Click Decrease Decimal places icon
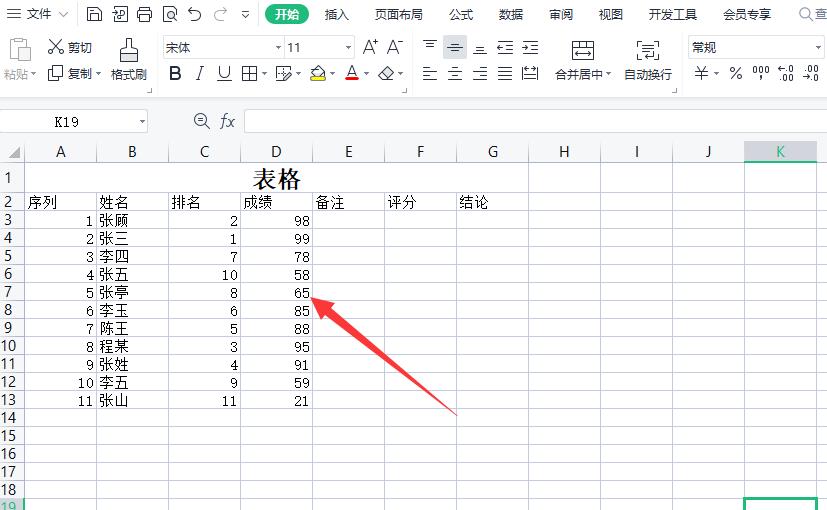The height and width of the screenshot is (510, 827). [x=811, y=73]
